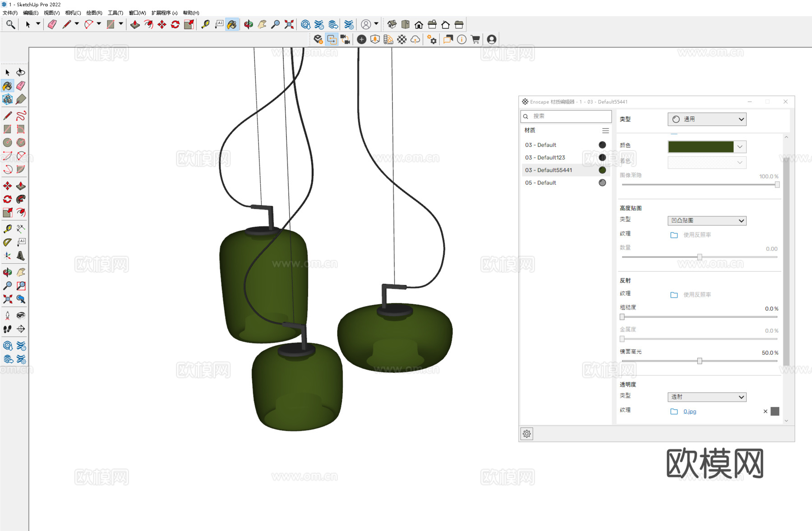
Task: Select the Orbit tool in top toolbar
Action: click(248, 24)
